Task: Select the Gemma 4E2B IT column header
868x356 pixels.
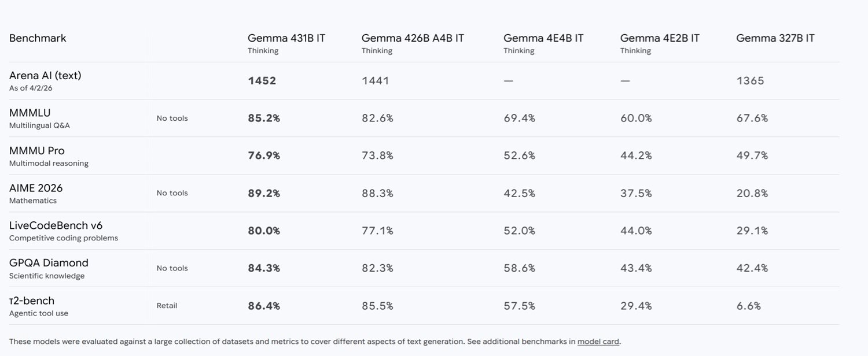Action: pyautogui.click(x=660, y=38)
